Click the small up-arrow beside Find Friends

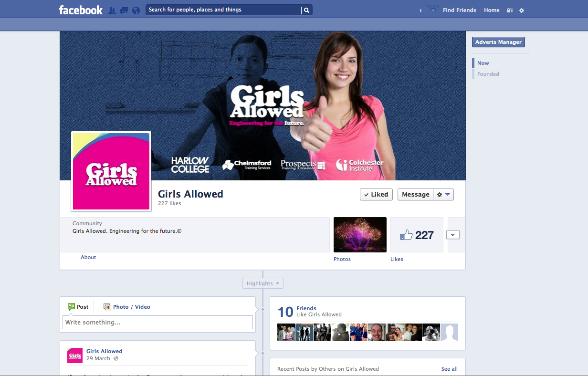(433, 10)
